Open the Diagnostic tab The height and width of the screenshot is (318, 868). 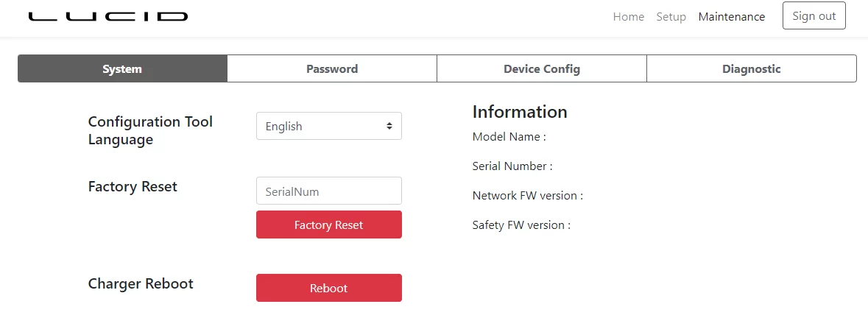click(751, 68)
